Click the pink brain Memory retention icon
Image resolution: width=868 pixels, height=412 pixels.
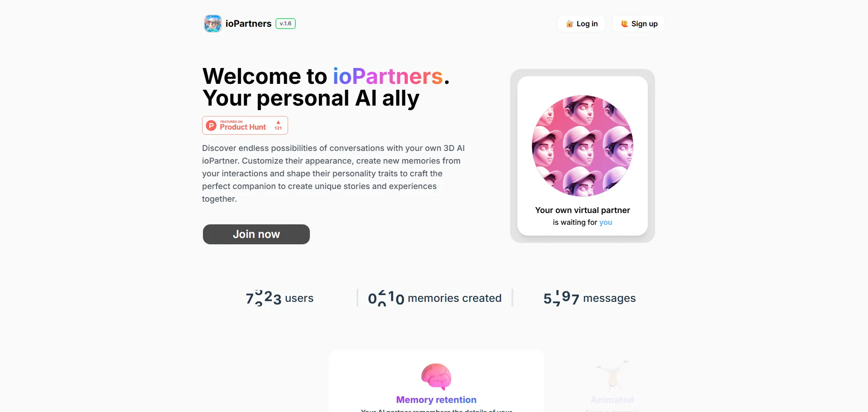coord(436,377)
